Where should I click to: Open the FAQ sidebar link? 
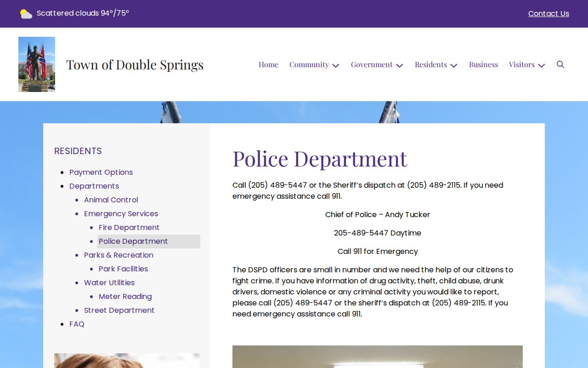pos(77,324)
